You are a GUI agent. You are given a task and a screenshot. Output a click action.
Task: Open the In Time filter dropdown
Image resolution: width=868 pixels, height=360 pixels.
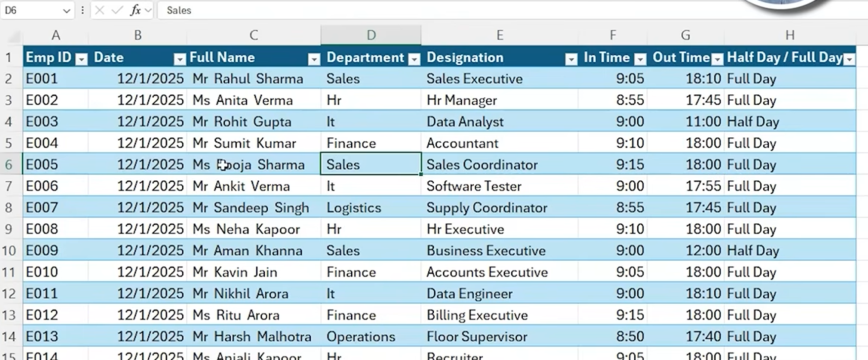640,59
